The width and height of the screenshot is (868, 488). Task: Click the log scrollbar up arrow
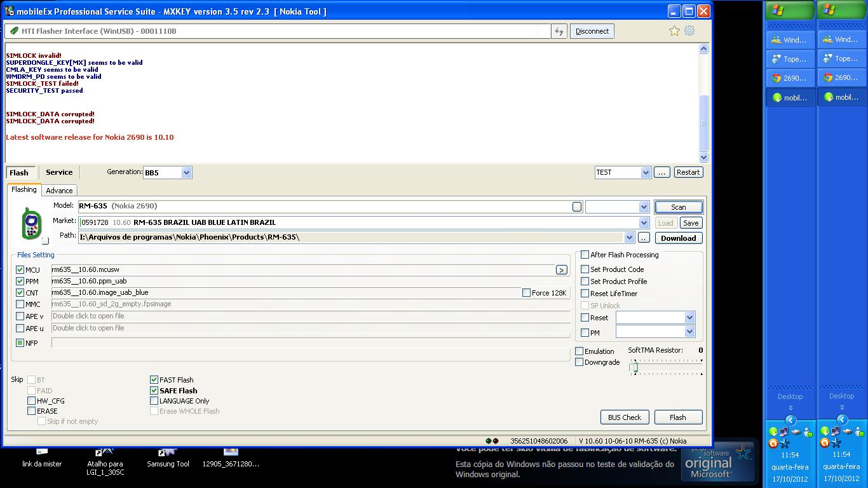pyautogui.click(x=703, y=49)
